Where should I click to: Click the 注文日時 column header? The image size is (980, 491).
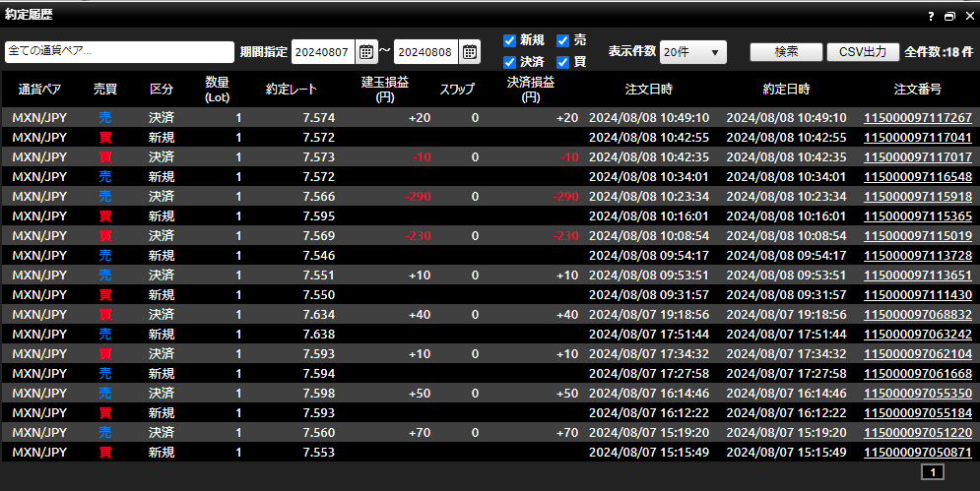[649, 90]
